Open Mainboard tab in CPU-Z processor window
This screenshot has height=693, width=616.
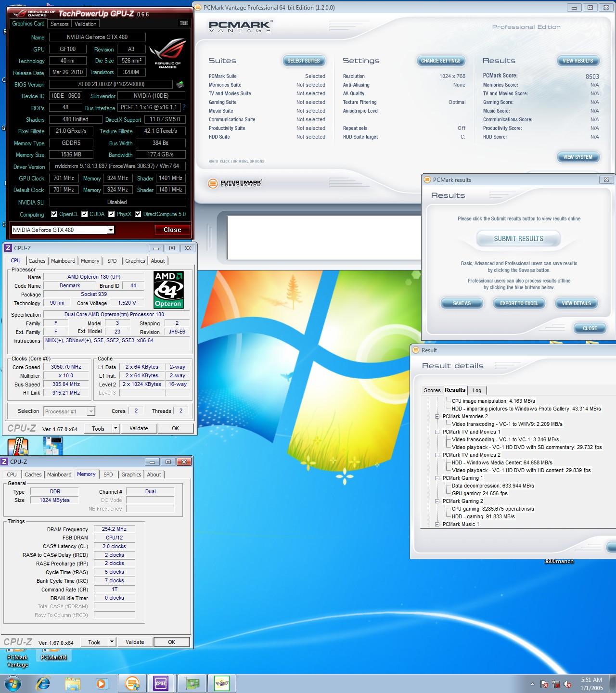(x=63, y=261)
